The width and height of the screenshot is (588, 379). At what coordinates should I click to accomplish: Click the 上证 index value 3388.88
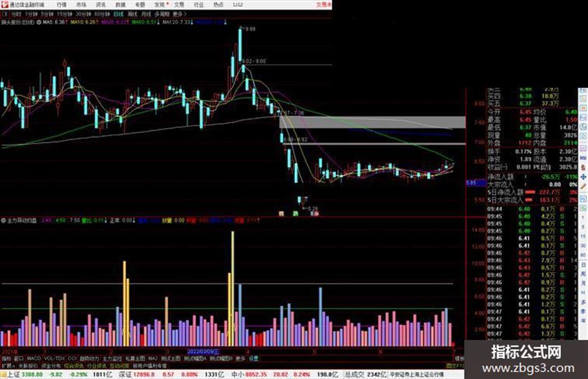(x=32, y=375)
